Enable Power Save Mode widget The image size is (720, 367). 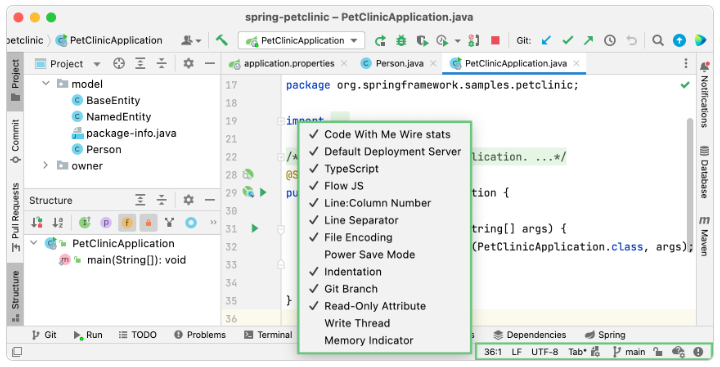tap(385, 254)
